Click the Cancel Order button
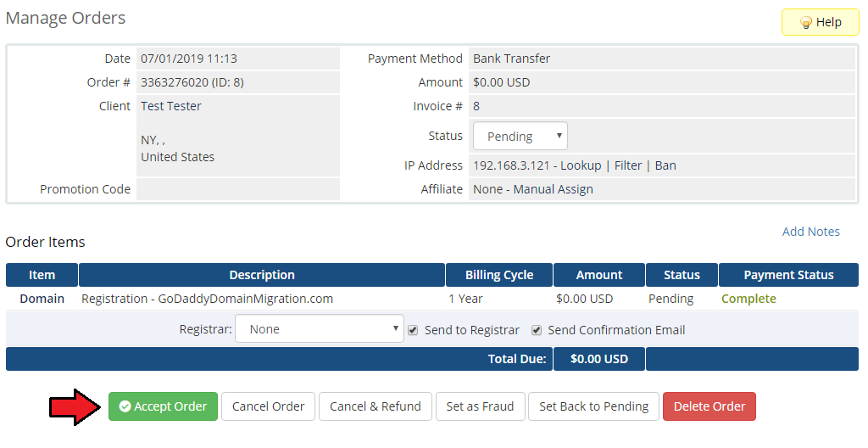The width and height of the screenshot is (868, 448). pos(268,406)
